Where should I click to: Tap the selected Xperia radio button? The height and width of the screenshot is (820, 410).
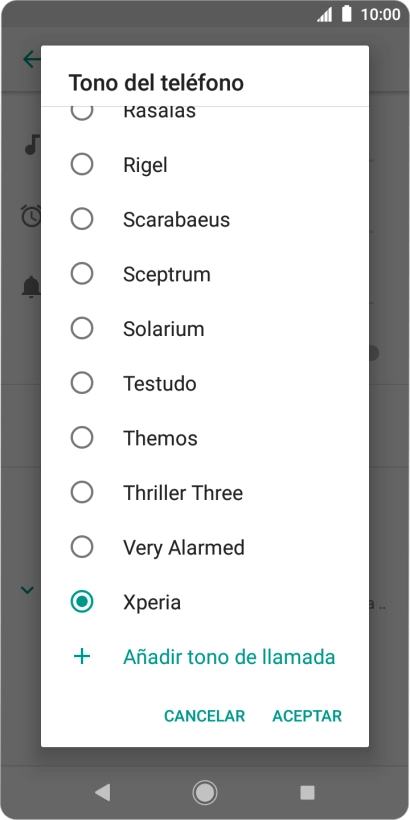[82, 602]
